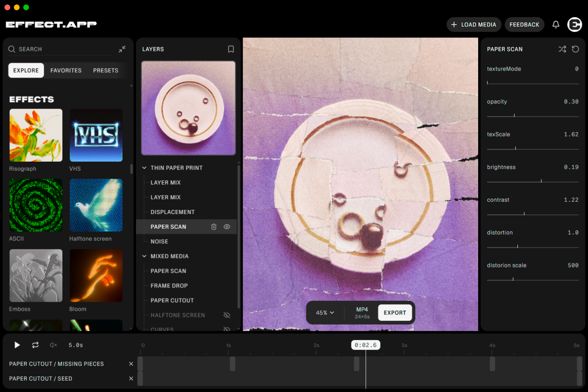The width and height of the screenshot is (588, 392).
Task: Collapse the effects browser panel
Action: tap(122, 49)
